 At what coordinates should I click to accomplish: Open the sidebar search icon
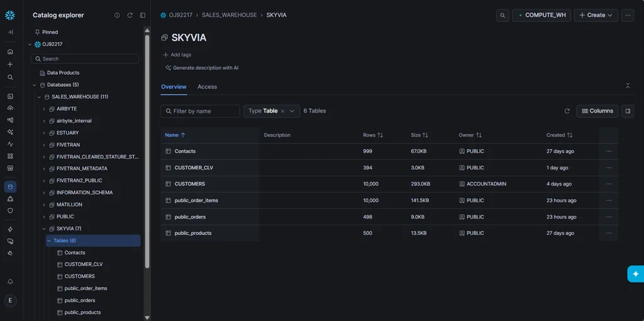click(x=10, y=77)
